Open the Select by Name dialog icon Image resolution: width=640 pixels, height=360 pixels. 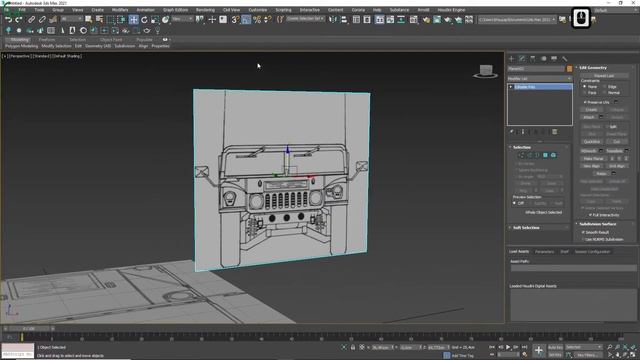click(x=99, y=19)
